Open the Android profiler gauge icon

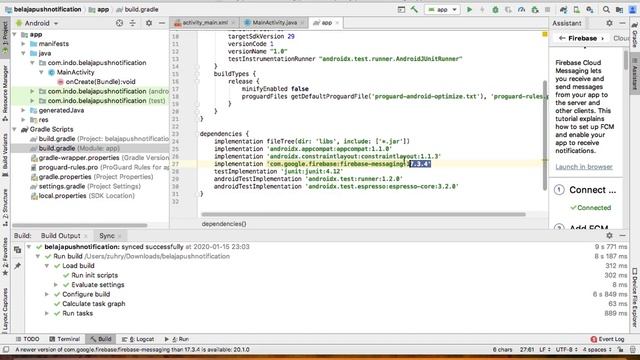[x=521, y=9]
